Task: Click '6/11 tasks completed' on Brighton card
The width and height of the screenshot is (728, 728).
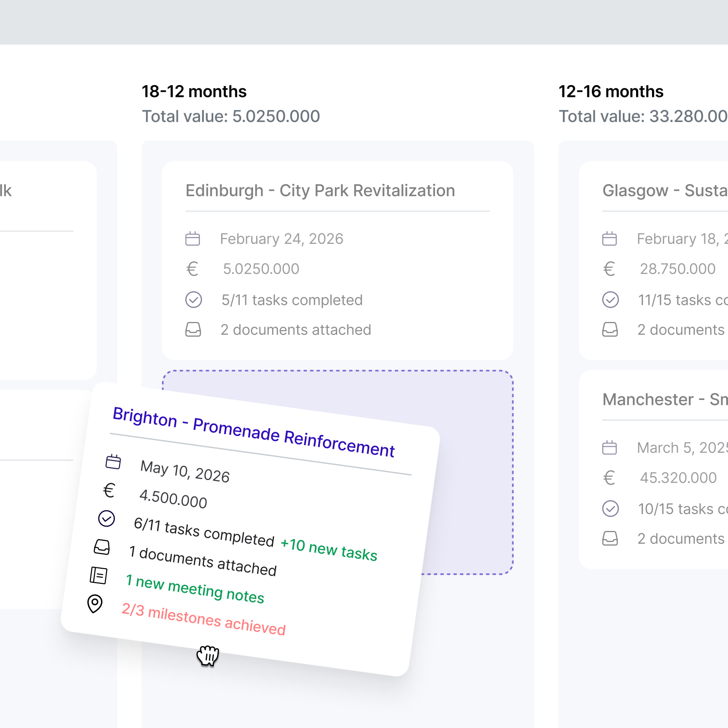Action: (204, 532)
